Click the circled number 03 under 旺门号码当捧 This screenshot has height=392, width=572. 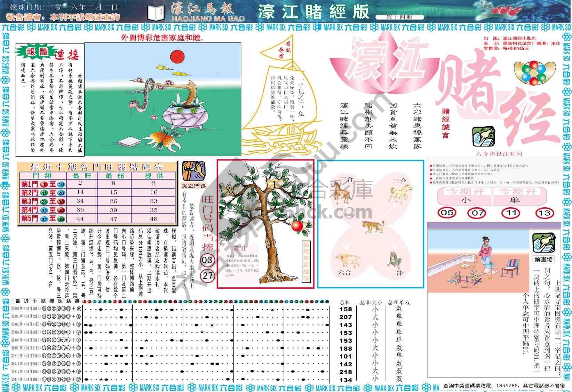click(x=207, y=260)
